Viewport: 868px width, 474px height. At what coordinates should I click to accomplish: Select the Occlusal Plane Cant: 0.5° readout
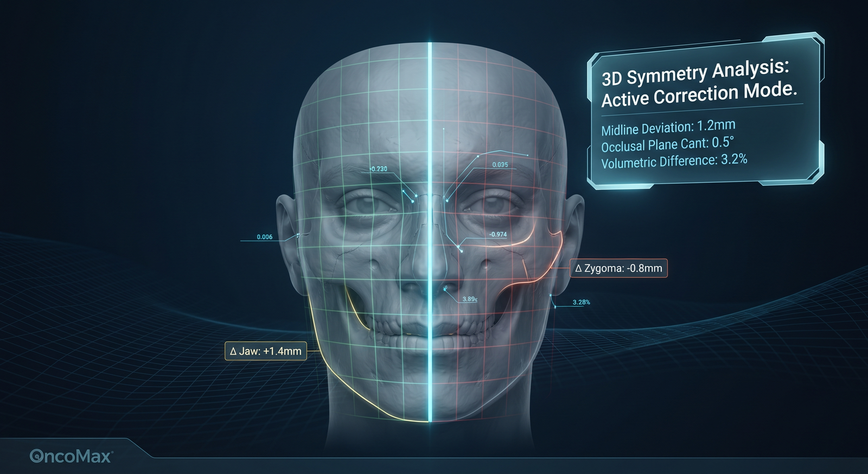click(x=667, y=144)
